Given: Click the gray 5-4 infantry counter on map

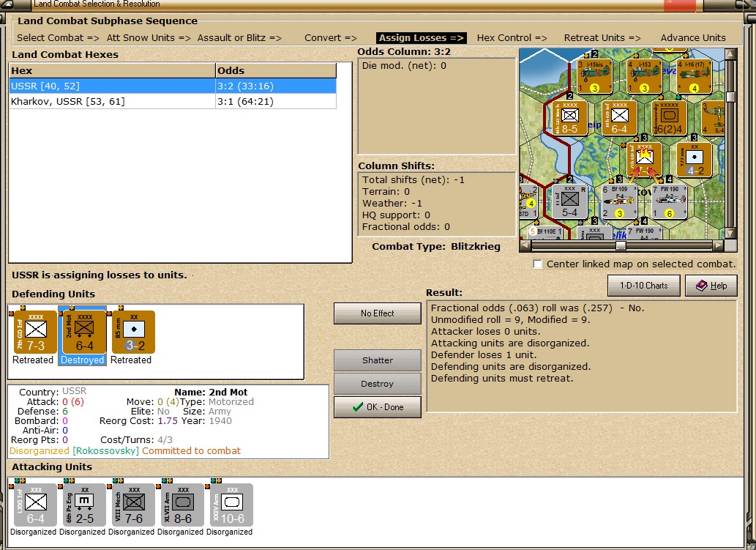Looking at the screenshot, I should coord(570,201).
